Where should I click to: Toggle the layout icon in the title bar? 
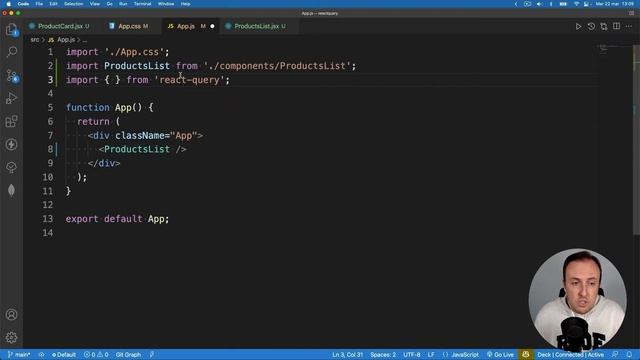[x=631, y=13]
